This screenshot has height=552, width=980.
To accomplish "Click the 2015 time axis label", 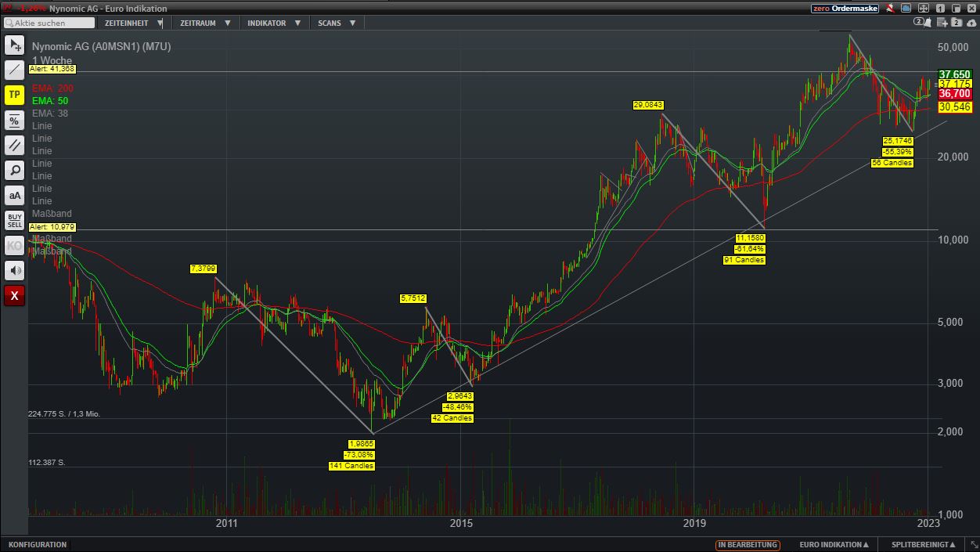I will tap(461, 523).
